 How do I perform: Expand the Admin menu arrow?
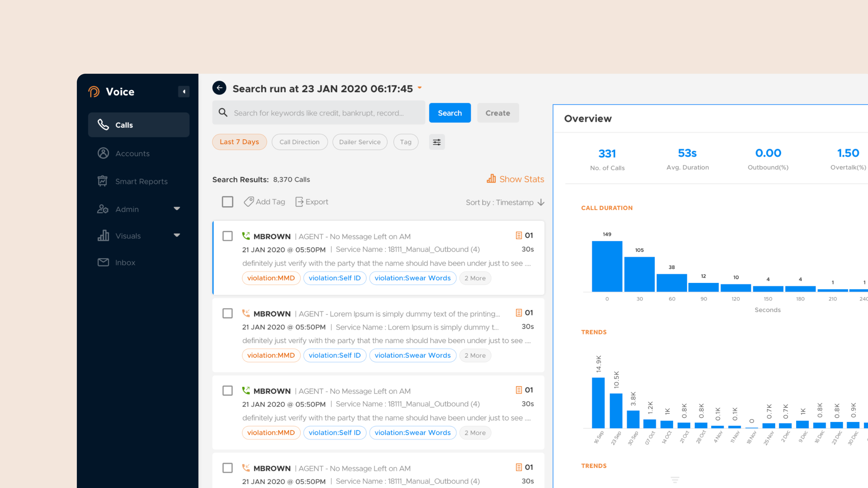[x=176, y=209]
